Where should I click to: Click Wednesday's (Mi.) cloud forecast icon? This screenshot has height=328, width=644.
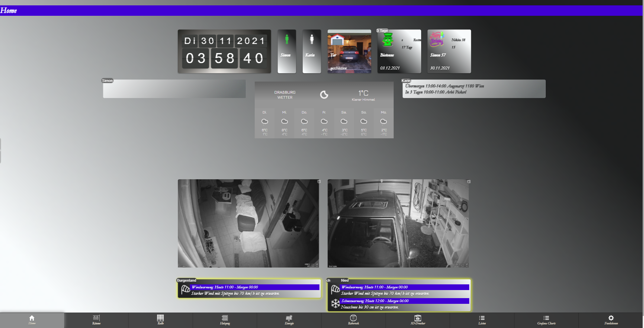285,121
